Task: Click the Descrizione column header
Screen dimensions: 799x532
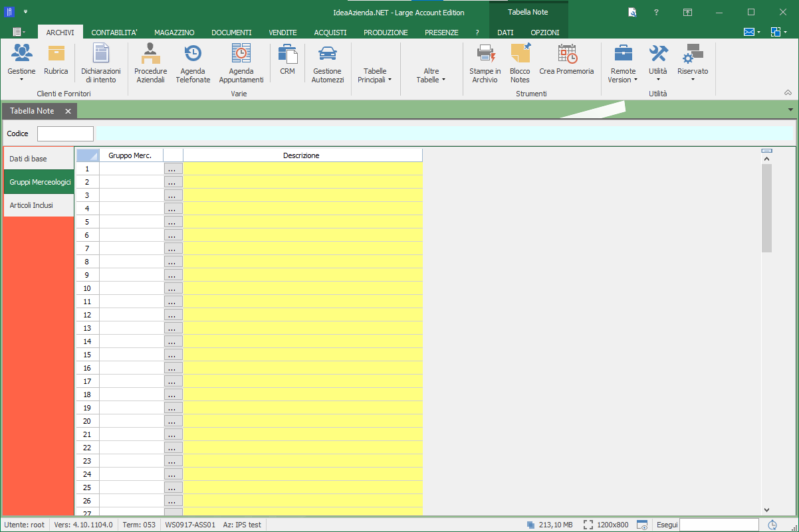Action: pyautogui.click(x=302, y=155)
